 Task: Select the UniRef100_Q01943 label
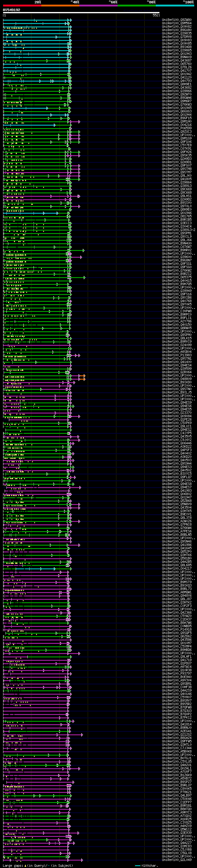pos(177,54)
